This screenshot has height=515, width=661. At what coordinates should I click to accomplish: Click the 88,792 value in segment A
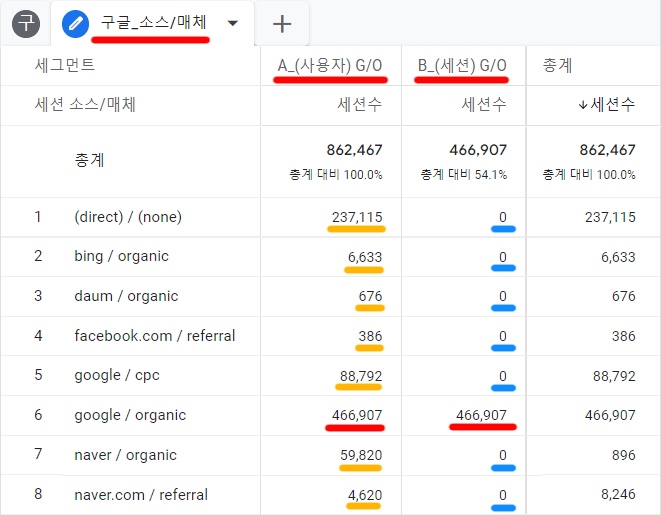click(361, 376)
